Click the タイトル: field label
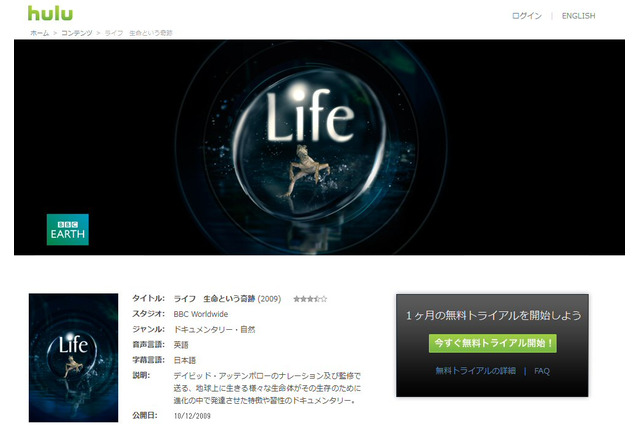This screenshot has height=426, width=640. point(149,298)
